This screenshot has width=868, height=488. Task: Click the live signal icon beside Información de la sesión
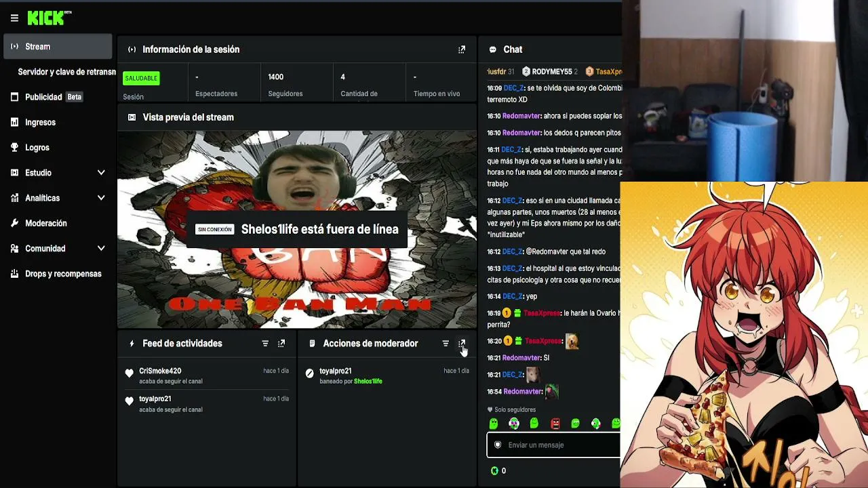[x=132, y=49]
